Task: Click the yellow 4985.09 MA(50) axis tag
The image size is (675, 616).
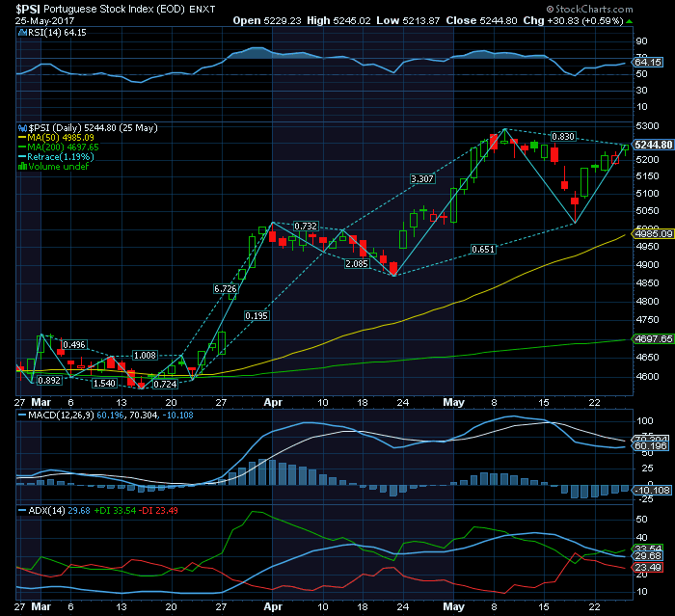Action: tap(653, 233)
